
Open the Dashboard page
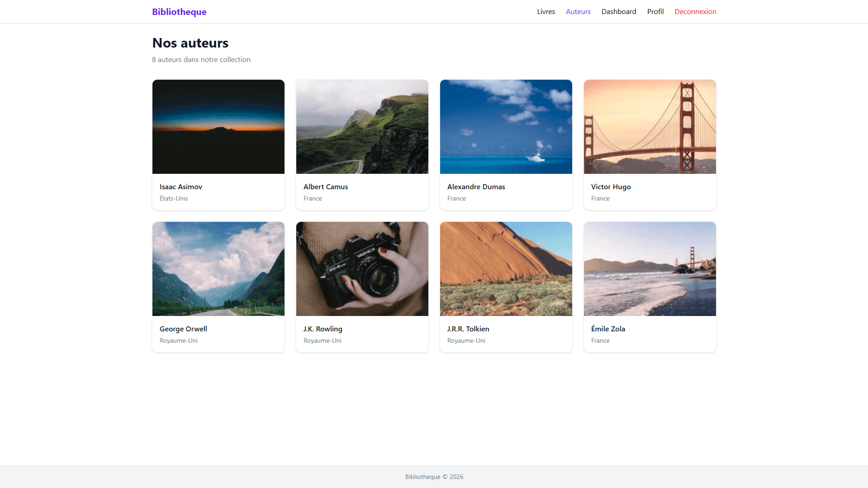(x=619, y=11)
